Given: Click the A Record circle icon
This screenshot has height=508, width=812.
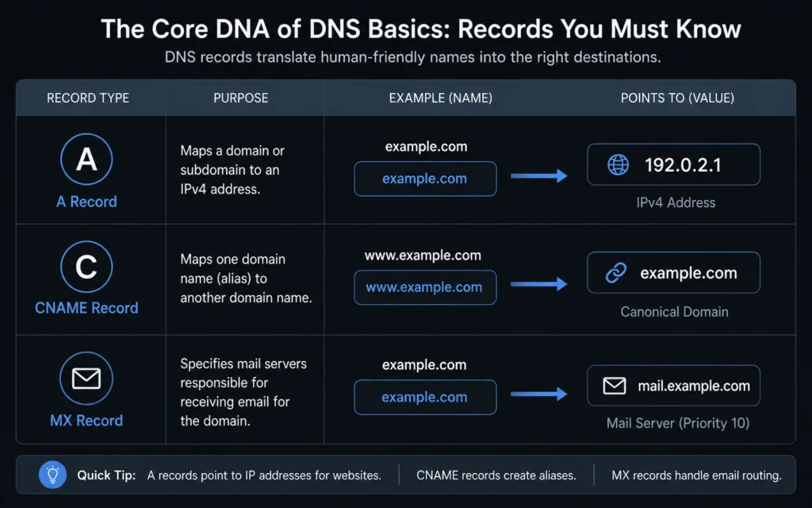Looking at the screenshot, I should [86, 159].
